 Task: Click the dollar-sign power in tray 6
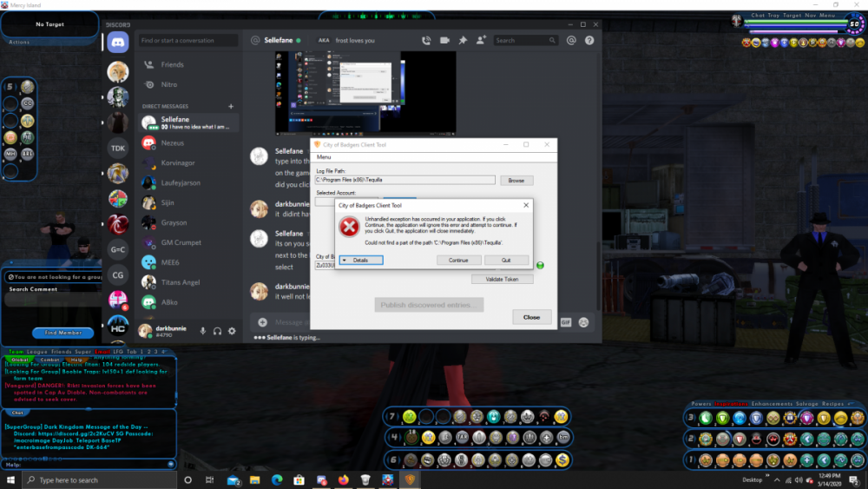[562, 459]
